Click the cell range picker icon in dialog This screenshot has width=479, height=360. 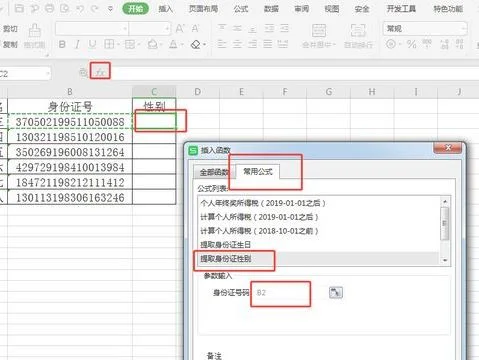click(336, 292)
